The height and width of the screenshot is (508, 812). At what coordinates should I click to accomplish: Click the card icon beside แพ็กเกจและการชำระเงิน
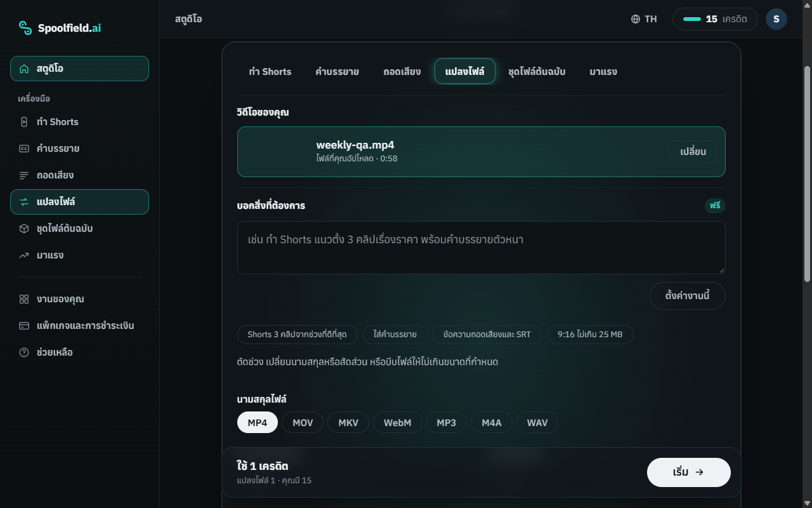click(x=24, y=326)
